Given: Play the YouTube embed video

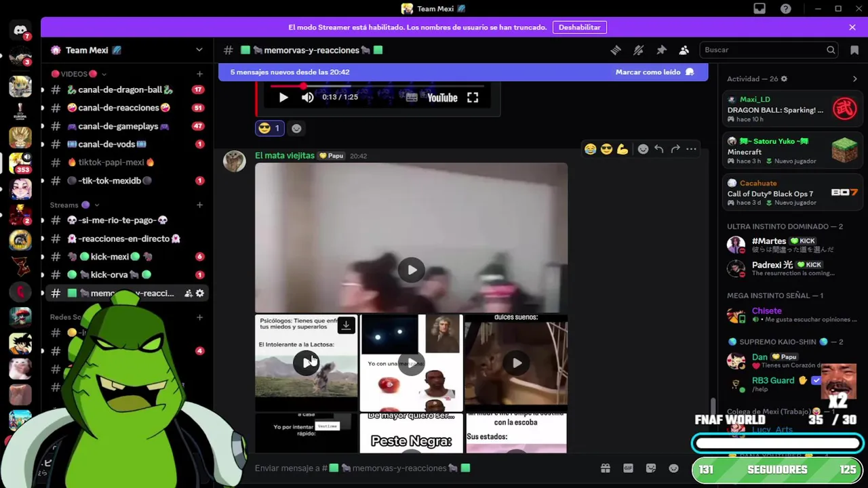Looking at the screenshot, I should [283, 98].
